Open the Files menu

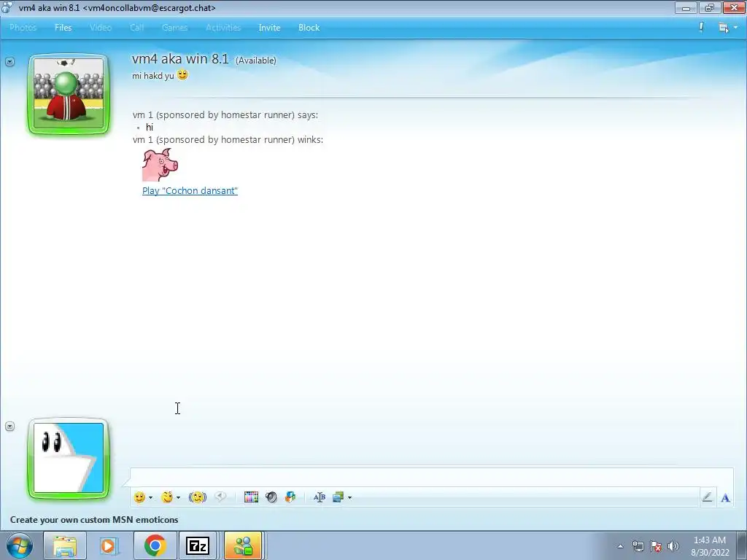coord(63,28)
